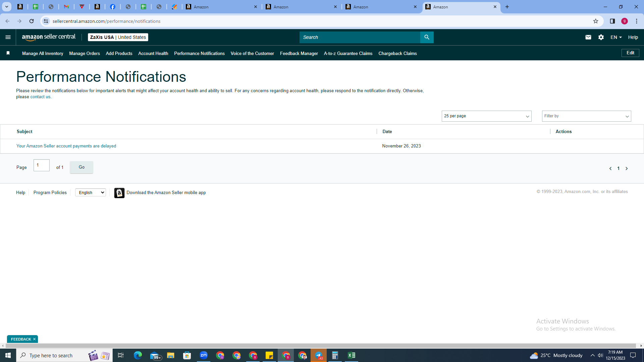Click Download the Amazon Seller mobile app
The height and width of the screenshot is (362, 644).
coord(166,192)
